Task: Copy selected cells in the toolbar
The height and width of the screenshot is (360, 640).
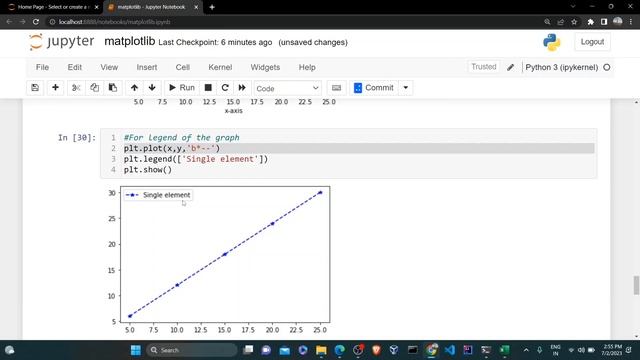Action: [x=94, y=88]
